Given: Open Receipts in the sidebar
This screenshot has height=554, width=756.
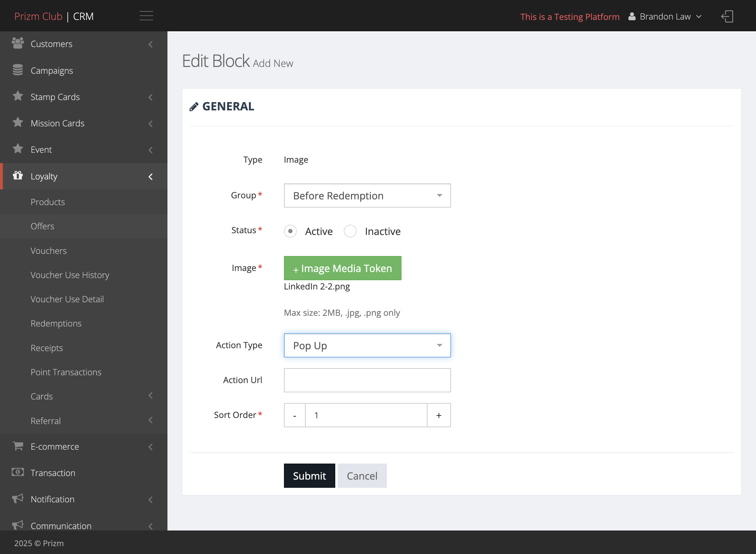Looking at the screenshot, I should click(x=47, y=348).
